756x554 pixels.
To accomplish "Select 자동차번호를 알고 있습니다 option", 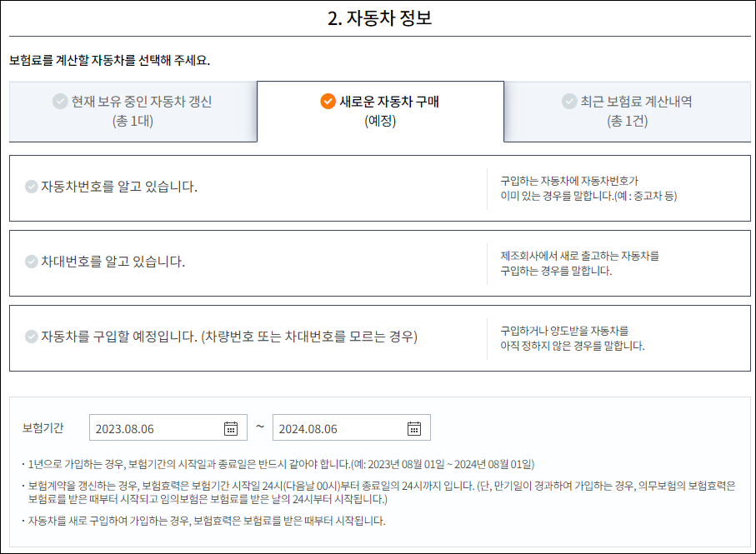I will coord(380,188).
